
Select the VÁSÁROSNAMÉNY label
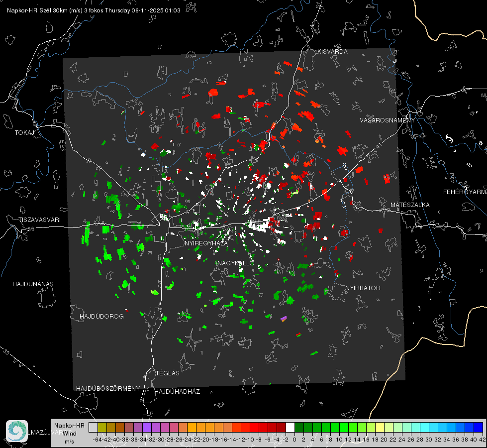click(388, 120)
